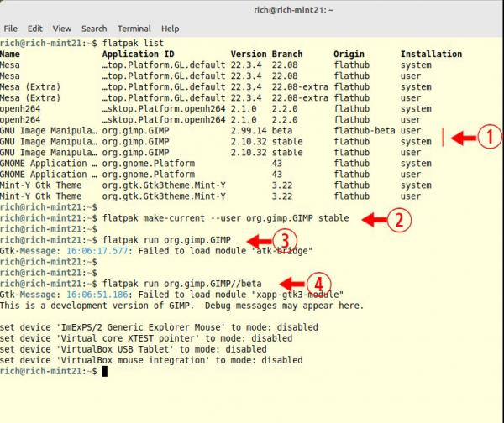The height and width of the screenshot is (423, 504).
Task: Click the red circled number 4 annotation
Action: (318, 284)
